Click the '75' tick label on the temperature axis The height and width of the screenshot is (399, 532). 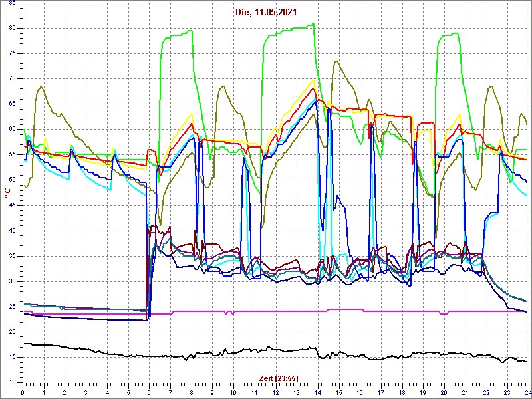pos(11,54)
